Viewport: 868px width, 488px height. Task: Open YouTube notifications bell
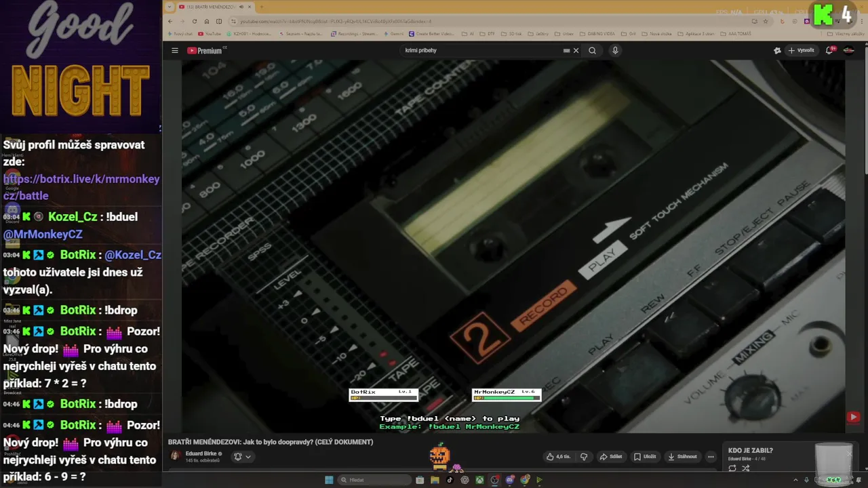click(x=830, y=50)
